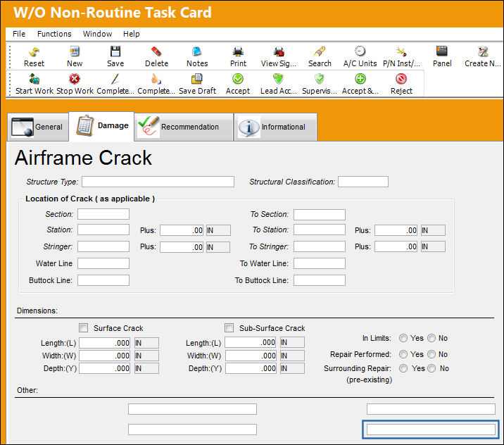Open the File menu
504x445 pixels.
[x=19, y=34]
